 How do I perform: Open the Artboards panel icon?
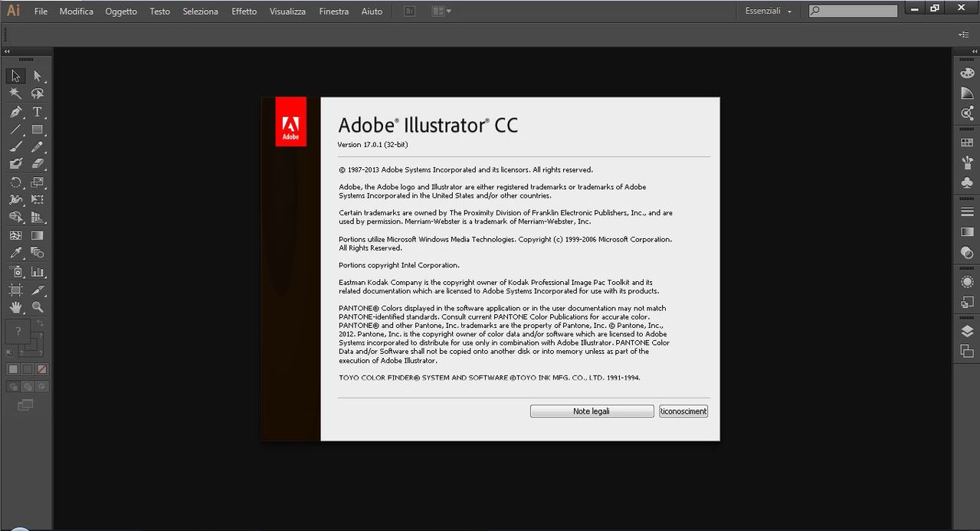[x=967, y=351]
